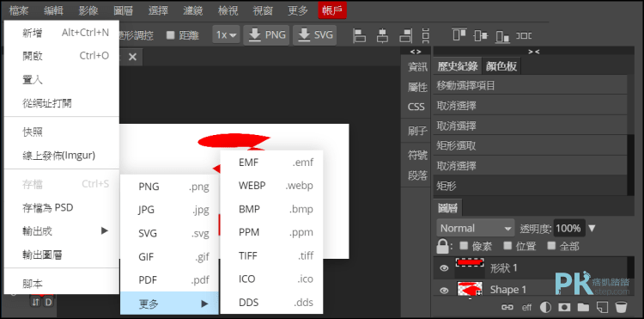Open the 1x scale dropdown

(x=227, y=35)
